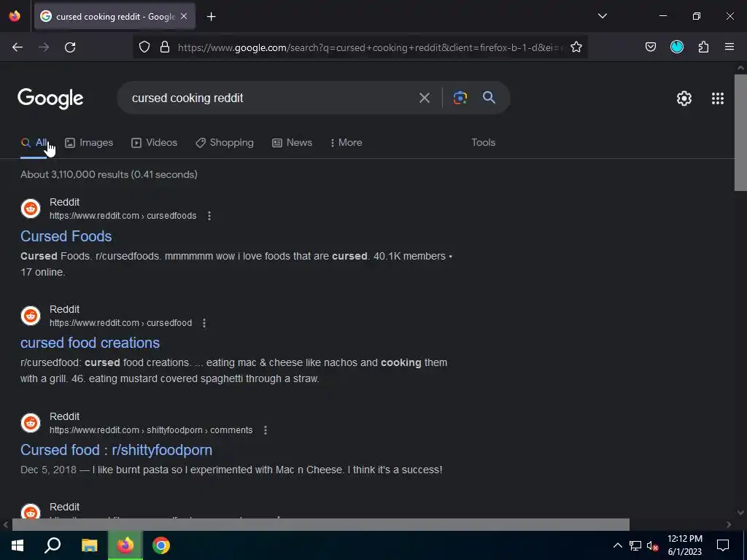The image size is (747, 560).
Task: View site security via padlock icon
Action: click(165, 47)
